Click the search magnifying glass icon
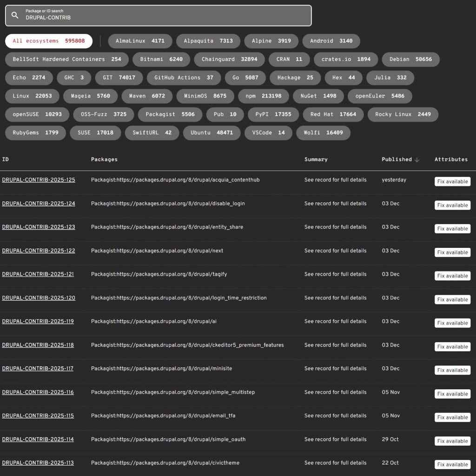 [x=14, y=15]
